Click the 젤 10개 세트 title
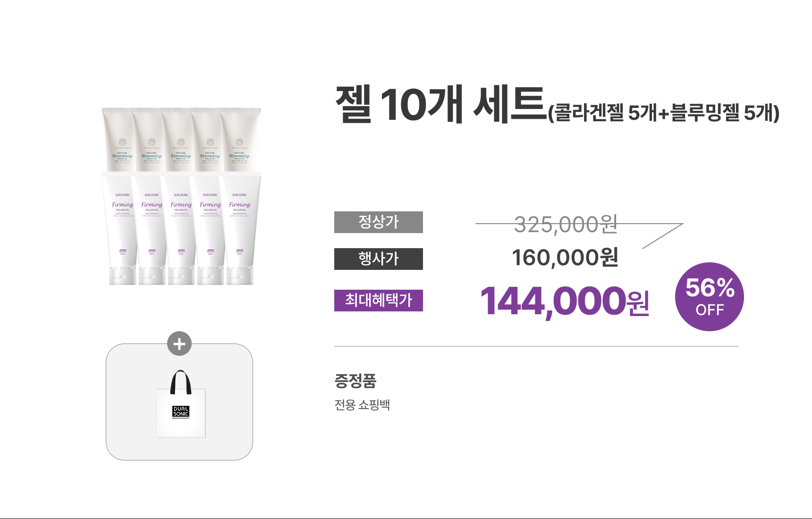The height and width of the screenshot is (519, 812). tap(440, 104)
